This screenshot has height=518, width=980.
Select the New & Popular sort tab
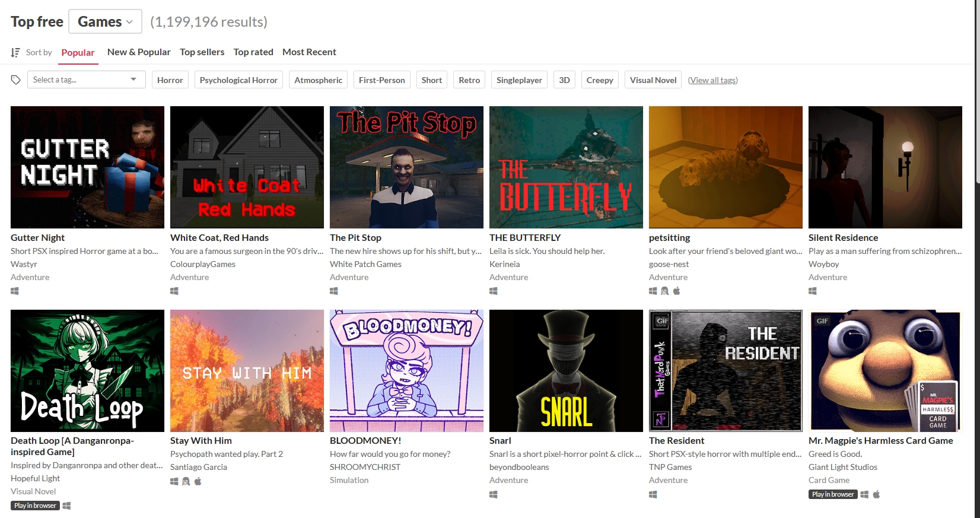pos(139,52)
